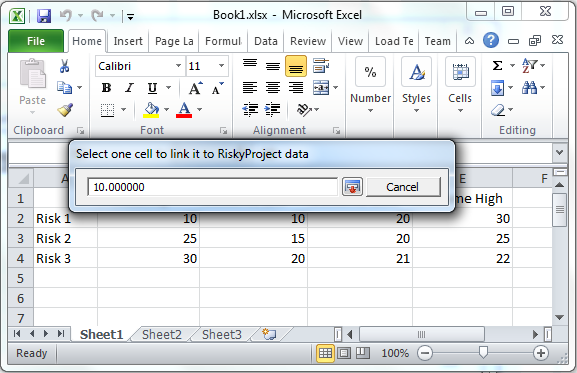Toggle Italic formatting
This screenshot has height=373, width=577.
pos(129,88)
